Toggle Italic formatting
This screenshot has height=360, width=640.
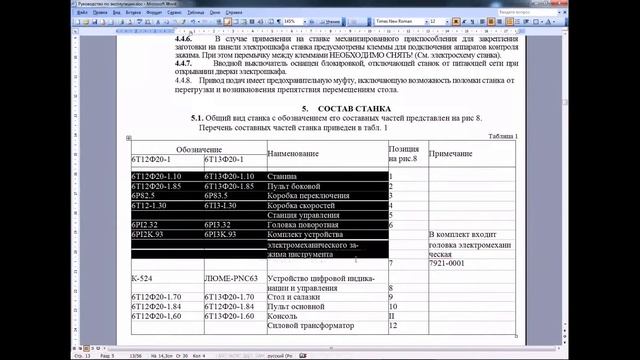tap(464, 22)
